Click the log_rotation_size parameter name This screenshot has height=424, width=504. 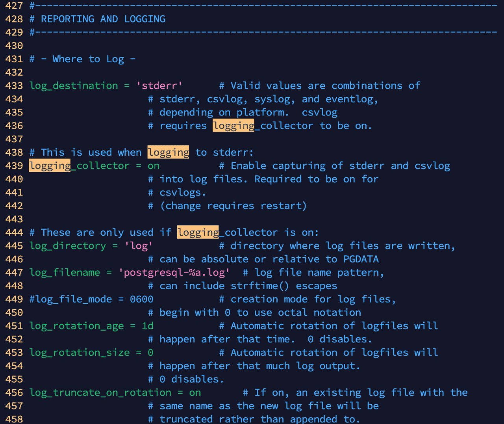pos(80,352)
